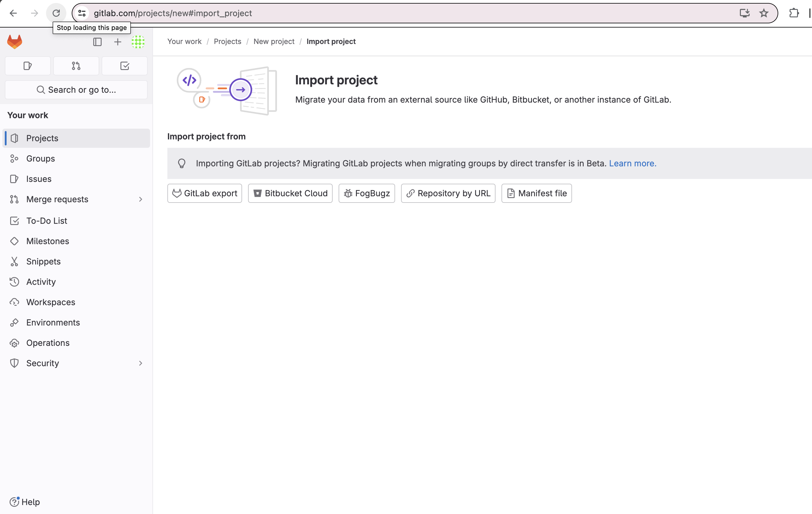Open site information icon in address bar

click(82, 13)
